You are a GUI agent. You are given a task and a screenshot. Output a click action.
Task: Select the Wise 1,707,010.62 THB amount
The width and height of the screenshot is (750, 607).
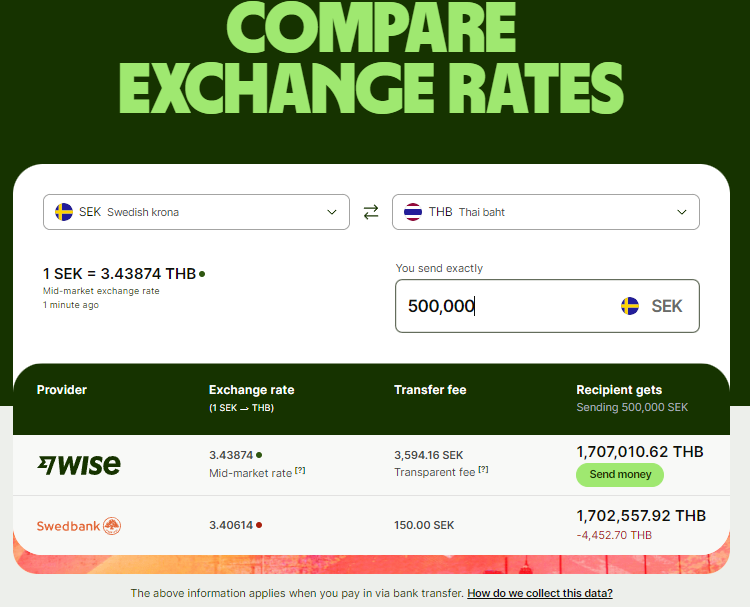click(640, 452)
